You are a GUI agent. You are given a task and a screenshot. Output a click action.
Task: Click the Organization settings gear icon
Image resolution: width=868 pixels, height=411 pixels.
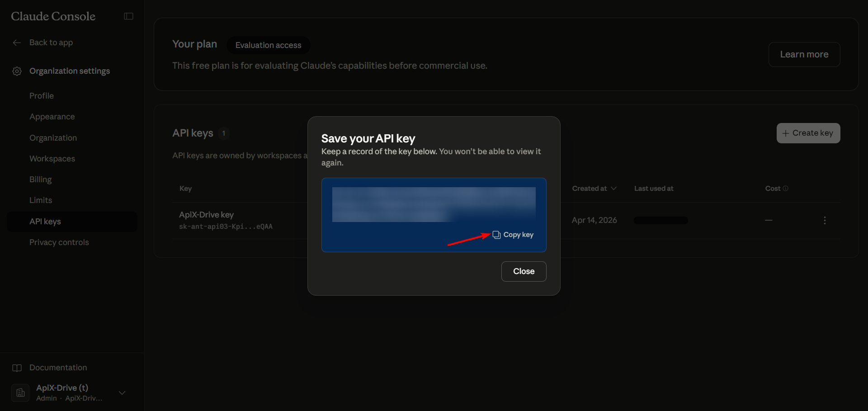(17, 71)
